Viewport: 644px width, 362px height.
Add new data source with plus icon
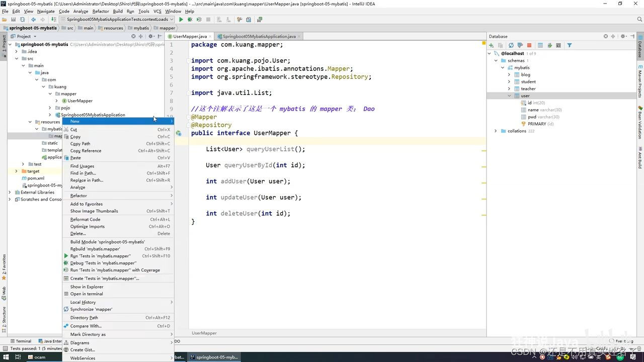click(492, 45)
